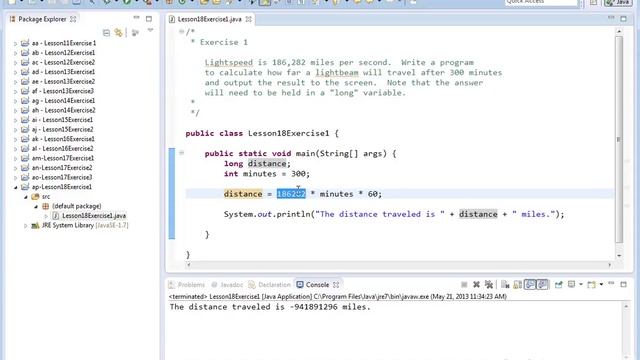
Task: Collapse the src folder node
Action: [x=26, y=197]
